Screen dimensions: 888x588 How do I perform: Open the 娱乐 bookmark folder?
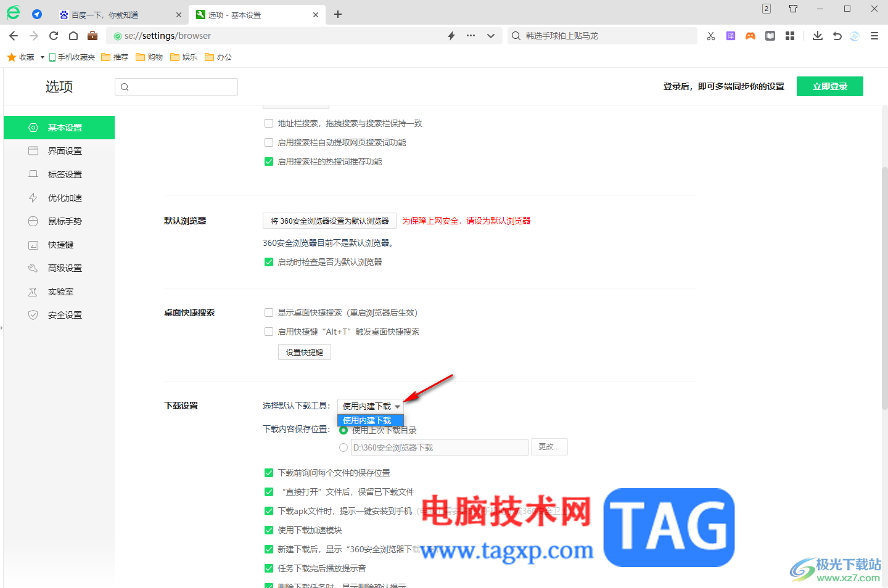[184, 57]
